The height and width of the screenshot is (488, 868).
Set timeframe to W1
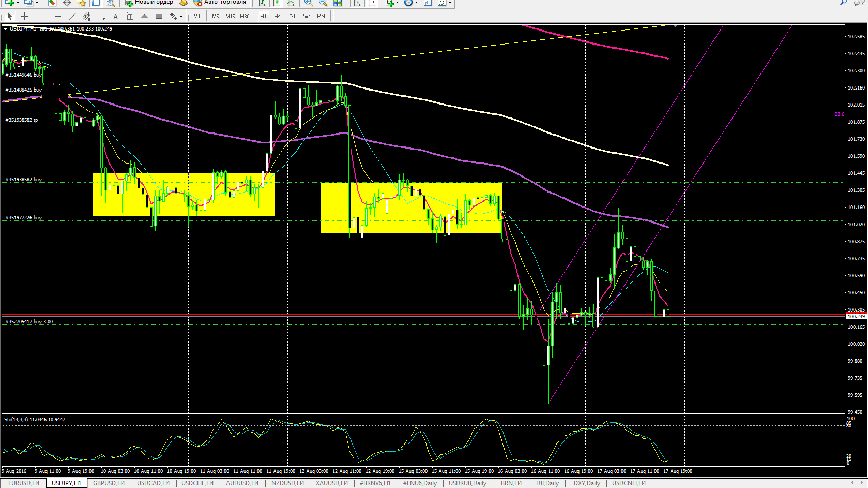tap(307, 16)
